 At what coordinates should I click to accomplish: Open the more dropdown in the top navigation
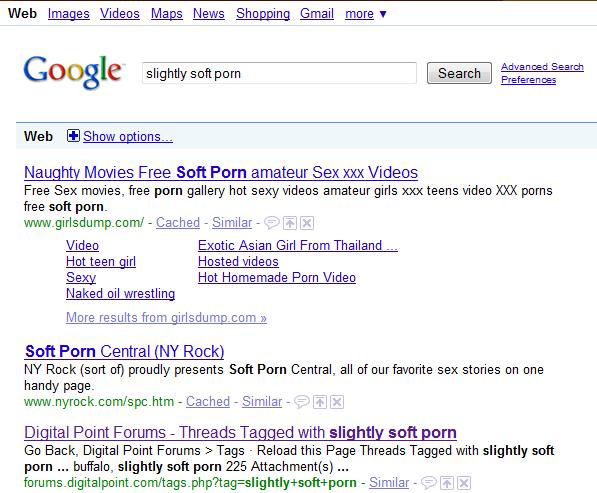point(366,14)
